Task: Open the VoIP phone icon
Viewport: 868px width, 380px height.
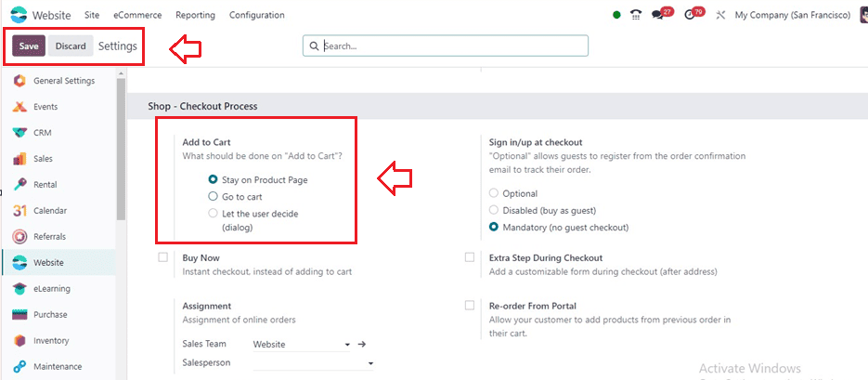Action: click(x=636, y=15)
